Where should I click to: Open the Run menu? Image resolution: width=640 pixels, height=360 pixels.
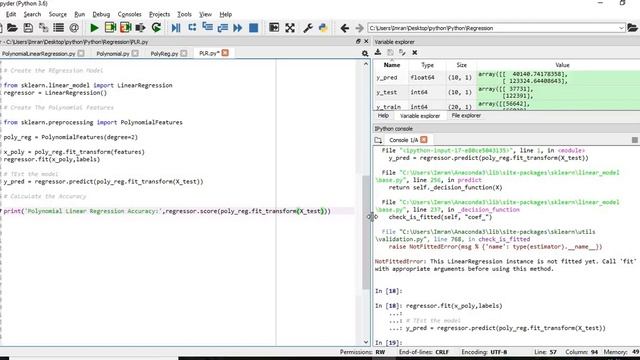point(80,14)
